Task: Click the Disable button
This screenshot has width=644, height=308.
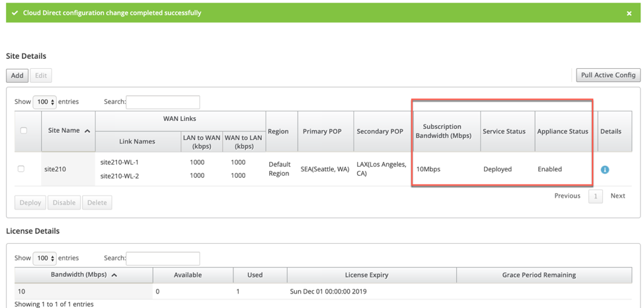Action: [x=64, y=202]
